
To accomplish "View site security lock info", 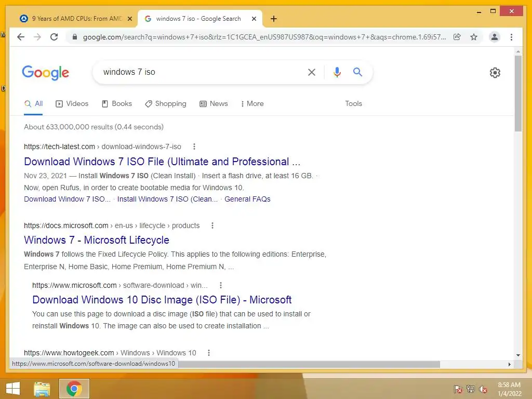I will tap(75, 37).
